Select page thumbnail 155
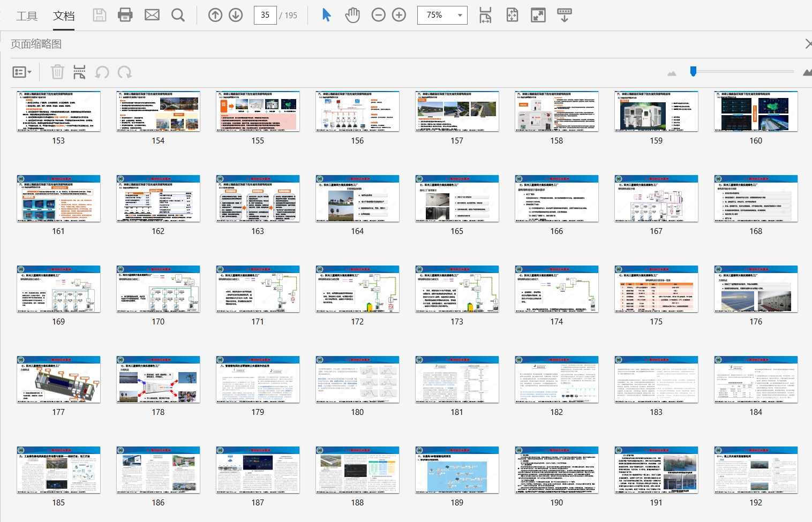Screen dimensions: 812x522 coord(258,111)
